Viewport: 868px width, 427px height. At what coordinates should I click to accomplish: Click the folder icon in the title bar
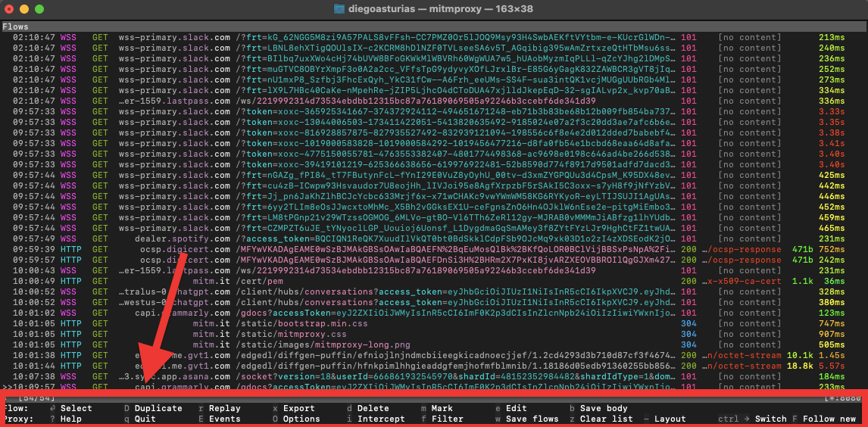(340, 8)
